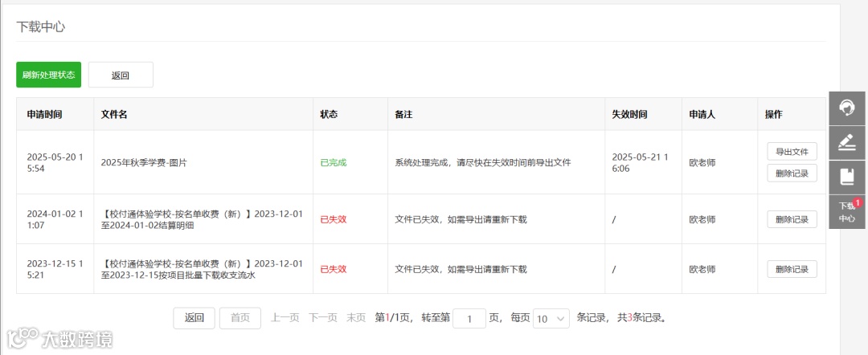Click the bottom 返回 pagination button
The height and width of the screenshot is (355, 868).
point(194,318)
